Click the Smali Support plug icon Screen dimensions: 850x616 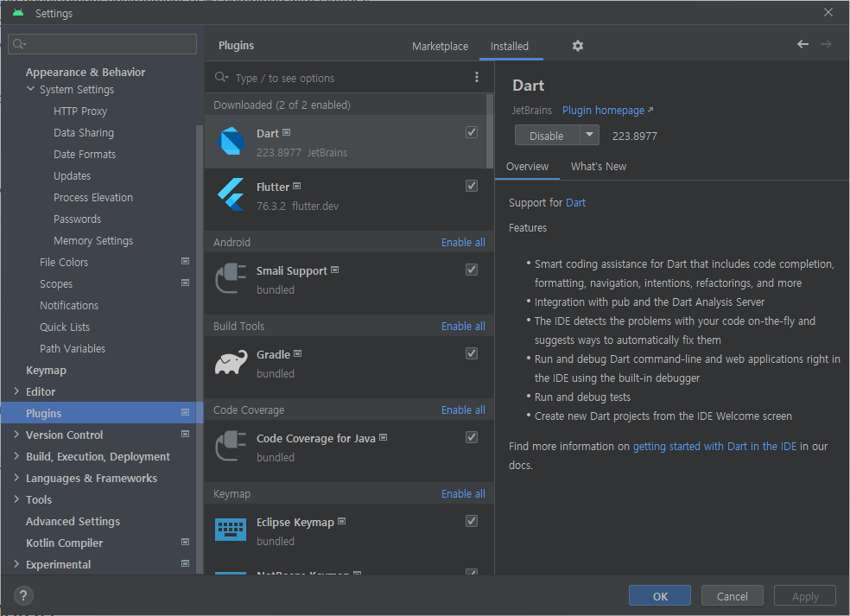tap(231, 278)
